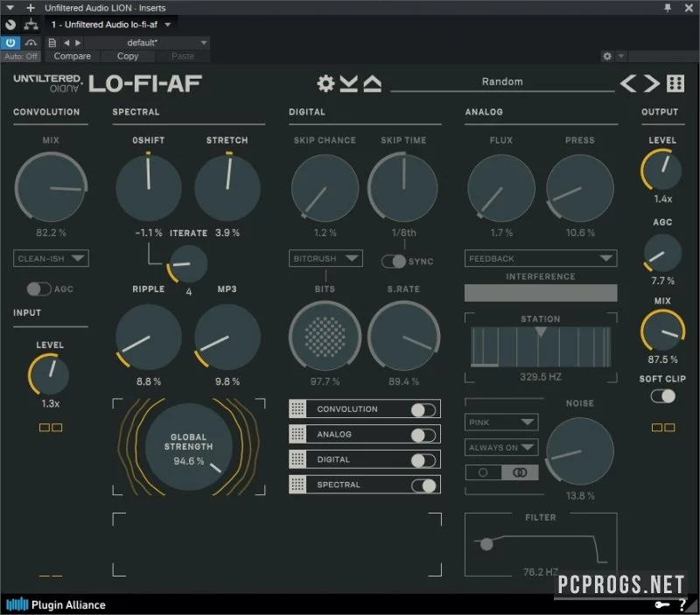Click the Global Strength dial
The width and height of the screenshot is (700, 615).
point(188,447)
